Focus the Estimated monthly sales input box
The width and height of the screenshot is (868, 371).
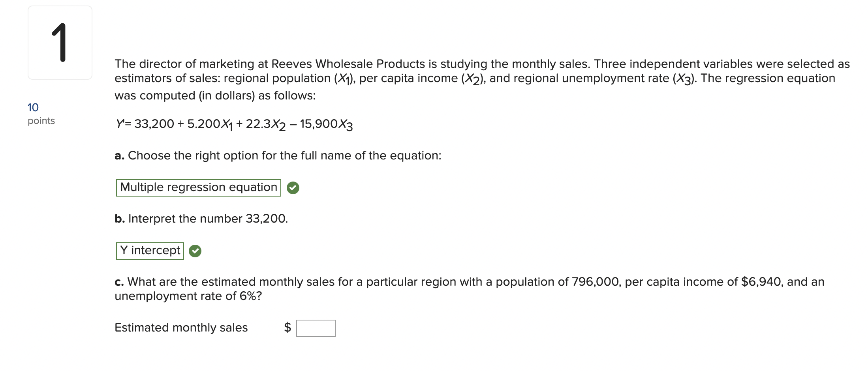[x=316, y=328]
